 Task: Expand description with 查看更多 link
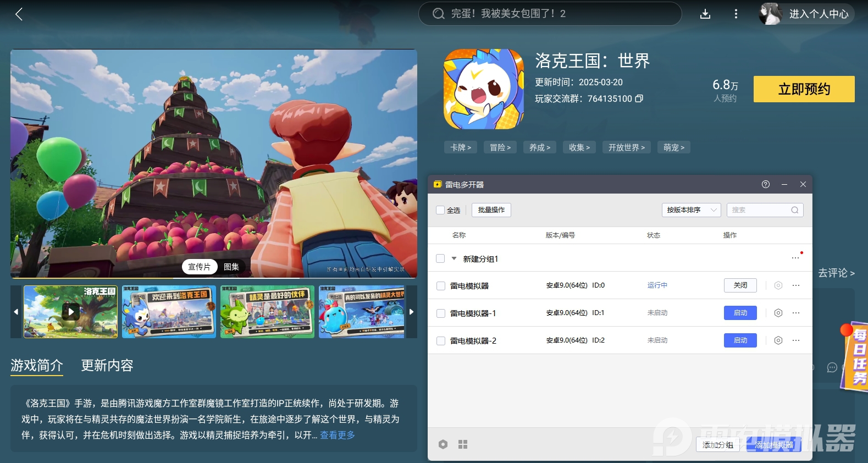pos(338,435)
